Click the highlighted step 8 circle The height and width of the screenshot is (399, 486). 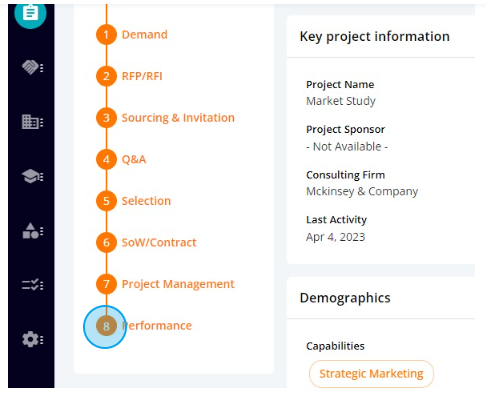point(106,326)
